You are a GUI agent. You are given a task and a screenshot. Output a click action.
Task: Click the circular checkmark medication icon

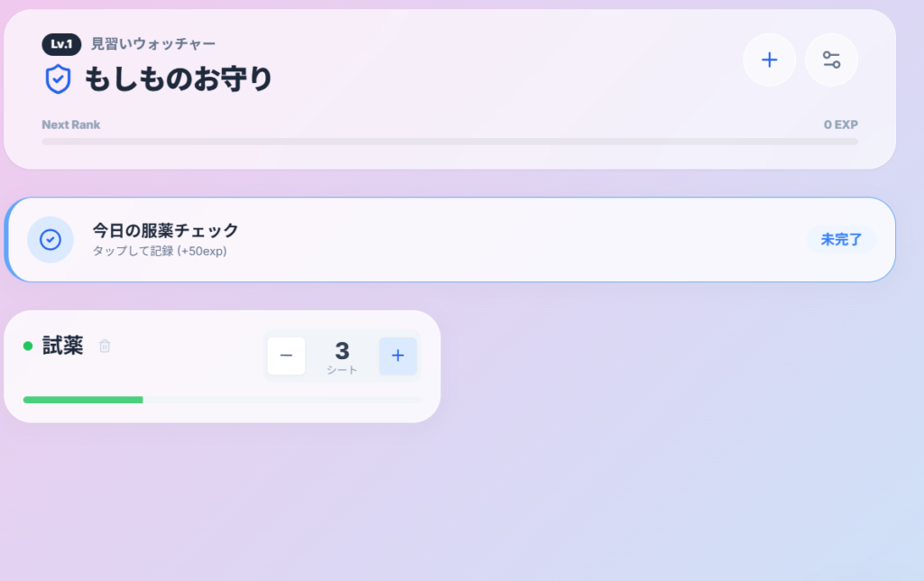[x=51, y=239]
